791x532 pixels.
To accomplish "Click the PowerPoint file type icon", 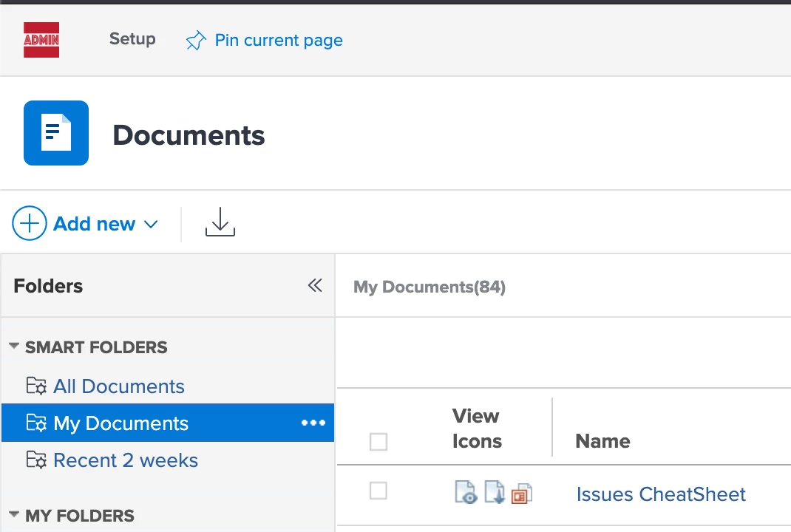I will click(521, 494).
